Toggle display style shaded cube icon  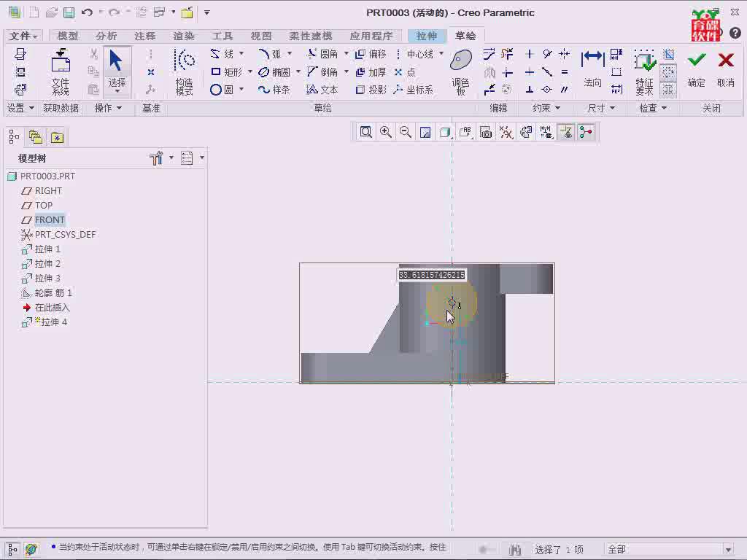(x=446, y=132)
